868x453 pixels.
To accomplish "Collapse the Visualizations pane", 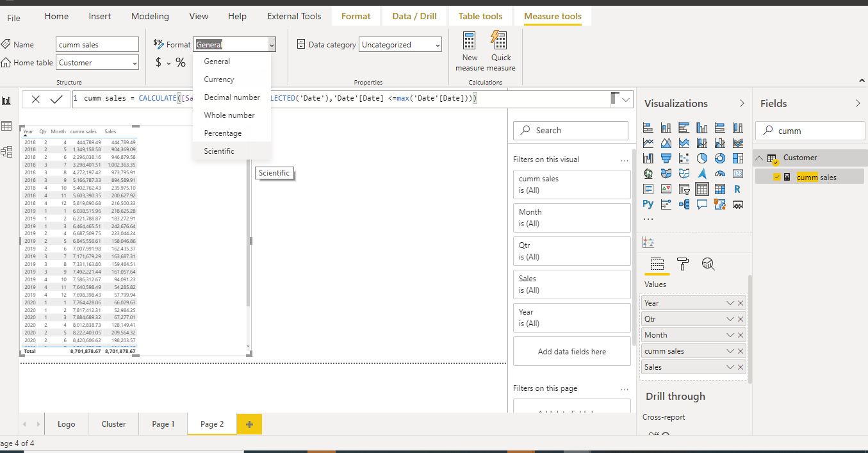I will pyautogui.click(x=742, y=103).
